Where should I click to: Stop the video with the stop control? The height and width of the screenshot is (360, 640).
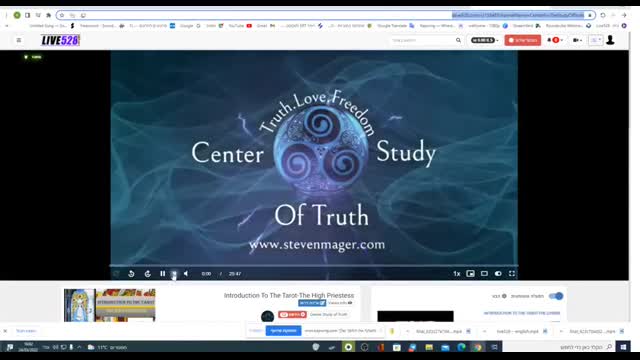[x=174, y=273]
